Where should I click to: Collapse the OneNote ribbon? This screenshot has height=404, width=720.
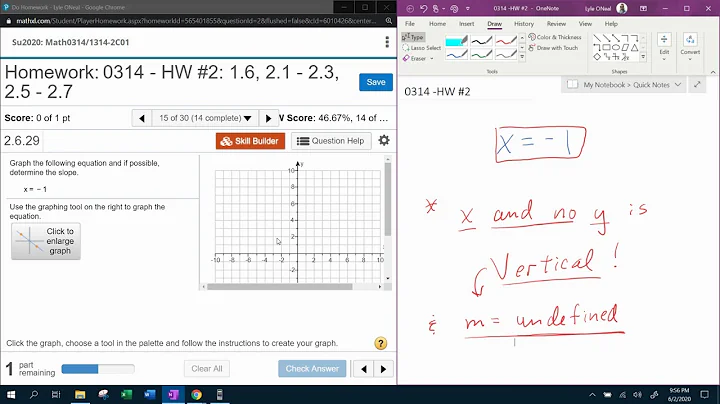713,72
